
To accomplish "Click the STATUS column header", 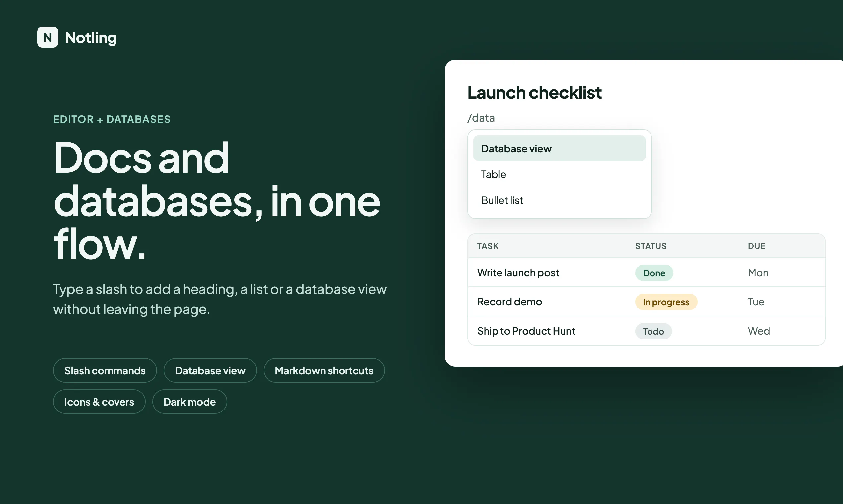I will 651,246.
